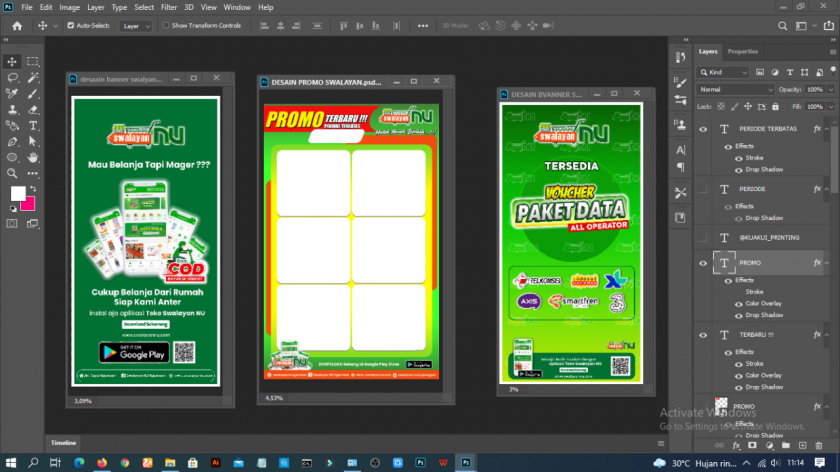Click the swap foreground background colors arrow

coord(33,189)
